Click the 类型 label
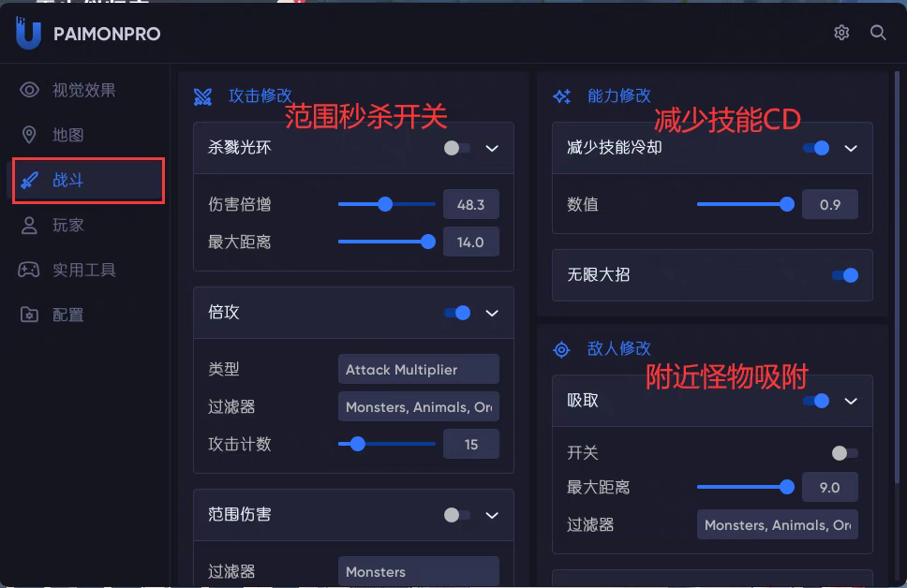 tap(224, 369)
